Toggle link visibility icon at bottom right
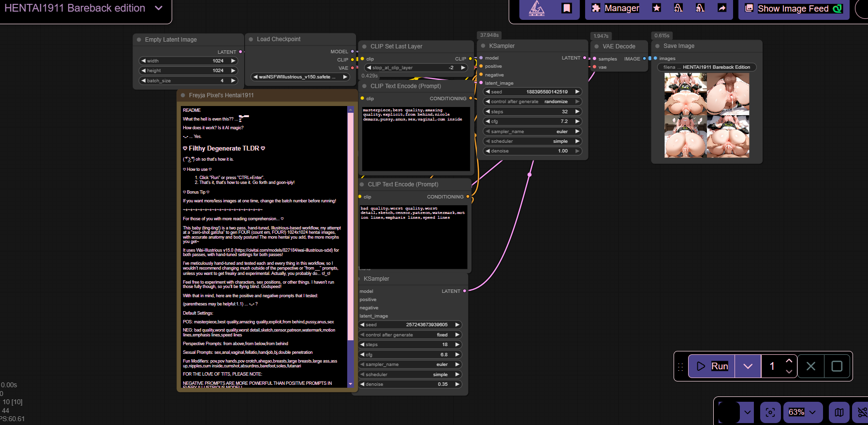The image size is (868, 425). [x=862, y=412]
